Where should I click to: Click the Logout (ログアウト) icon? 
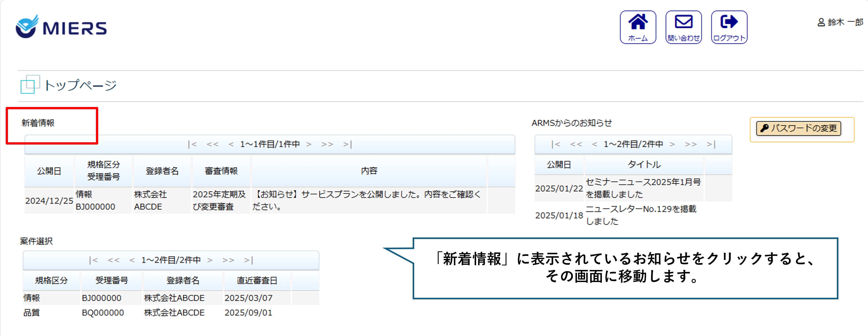click(729, 27)
